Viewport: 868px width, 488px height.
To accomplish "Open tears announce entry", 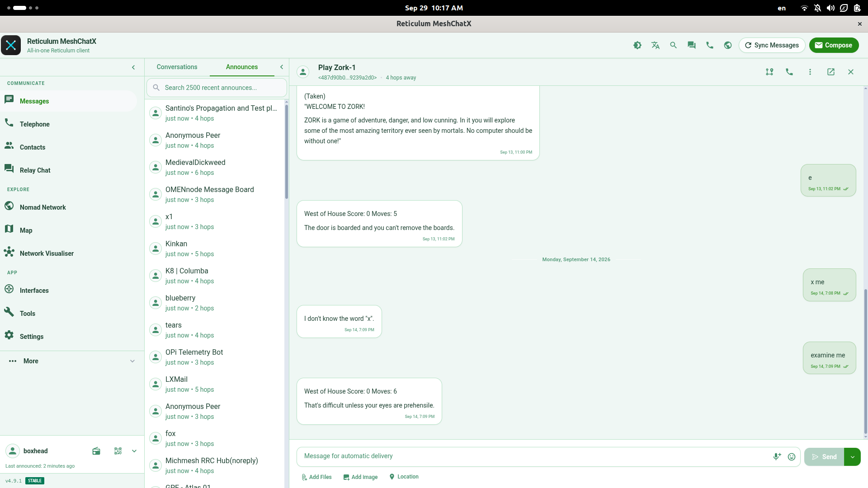I will (x=215, y=330).
